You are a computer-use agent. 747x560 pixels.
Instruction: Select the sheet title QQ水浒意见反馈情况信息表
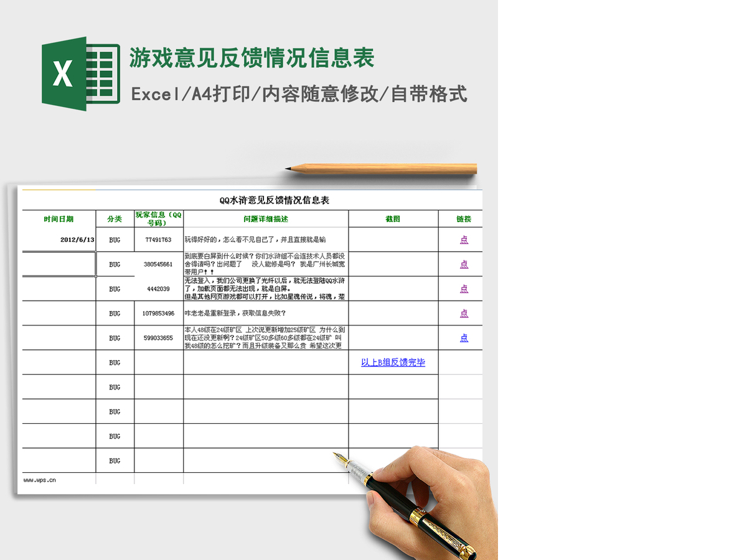pyautogui.click(x=275, y=200)
